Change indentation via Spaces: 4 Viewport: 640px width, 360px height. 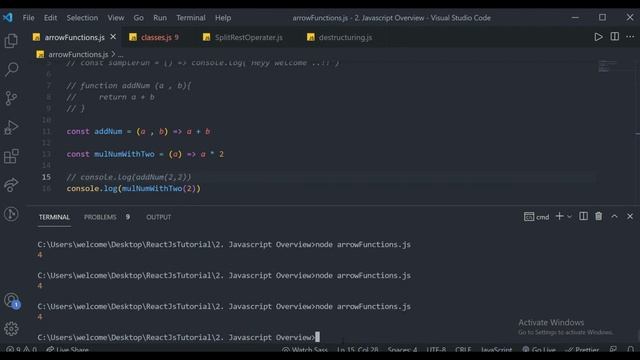coord(402,349)
